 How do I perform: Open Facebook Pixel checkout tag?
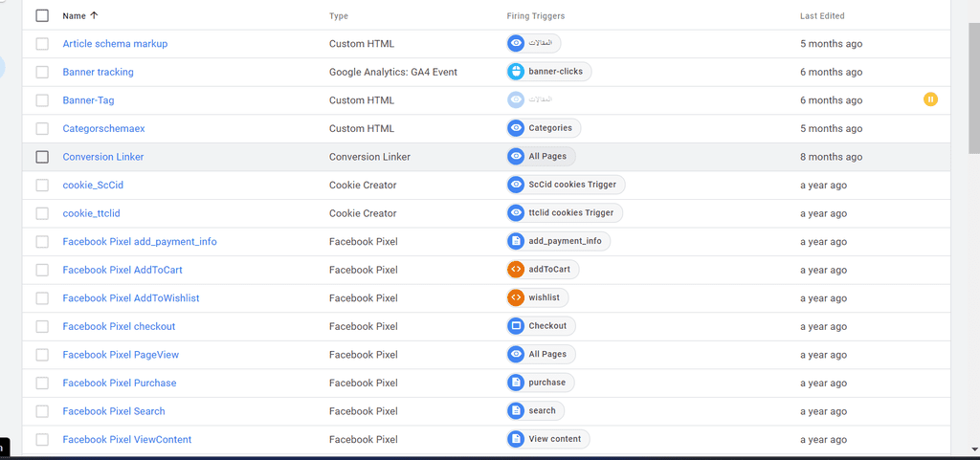[x=119, y=326]
